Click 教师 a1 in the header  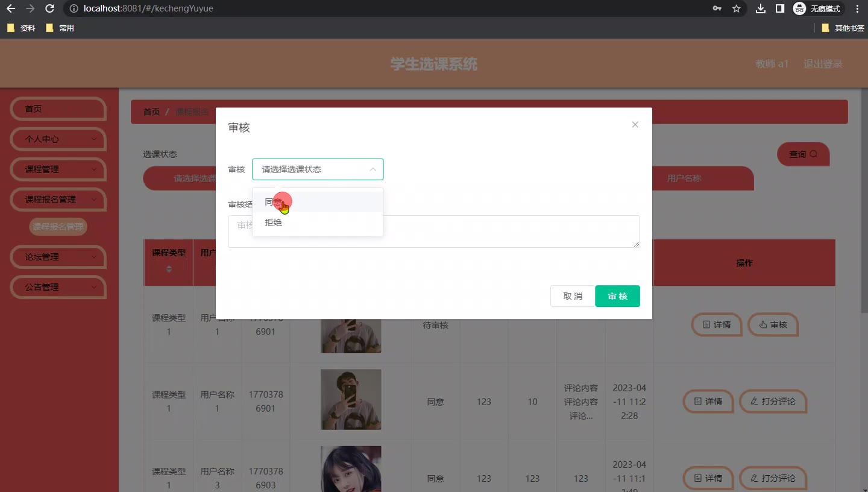click(772, 64)
